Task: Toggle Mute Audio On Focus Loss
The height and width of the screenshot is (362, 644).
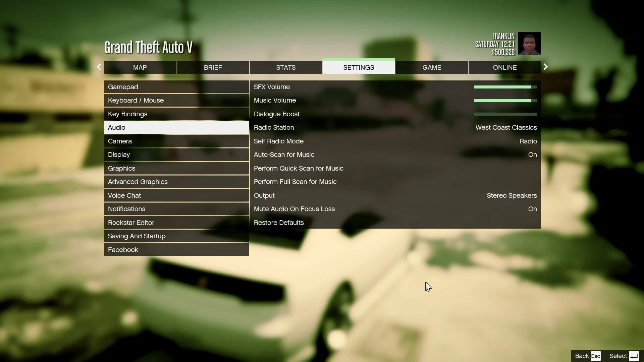Action: click(x=395, y=208)
